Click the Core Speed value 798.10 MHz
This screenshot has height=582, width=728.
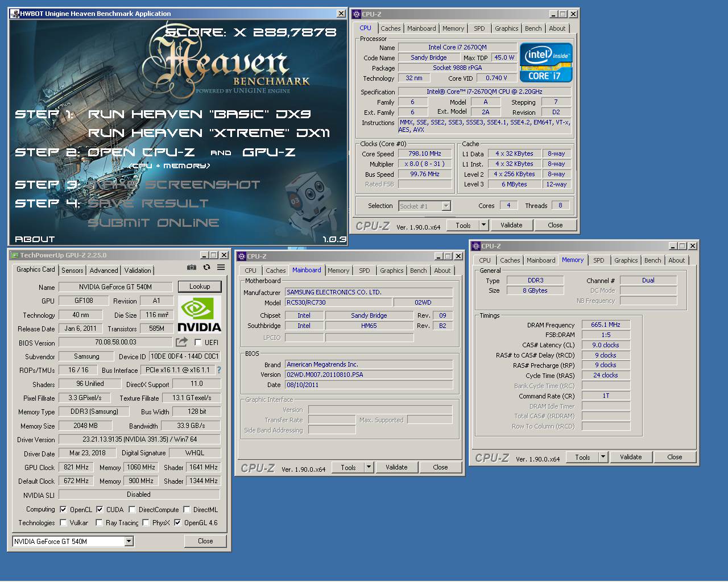(x=425, y=153)
